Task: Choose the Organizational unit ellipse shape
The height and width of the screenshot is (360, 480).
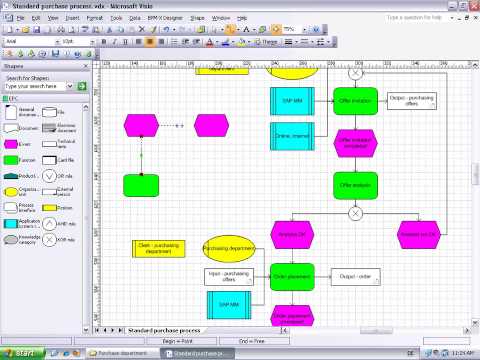Action: pyautogui.click(x=11, y=192)
